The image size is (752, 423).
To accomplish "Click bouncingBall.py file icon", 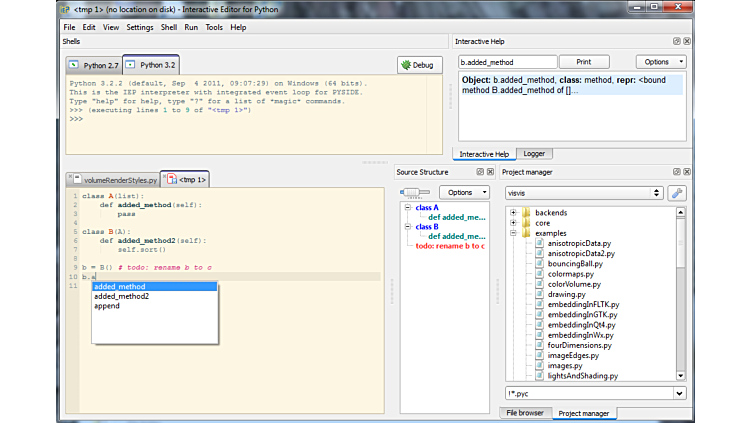I will (x=539, y=263).
